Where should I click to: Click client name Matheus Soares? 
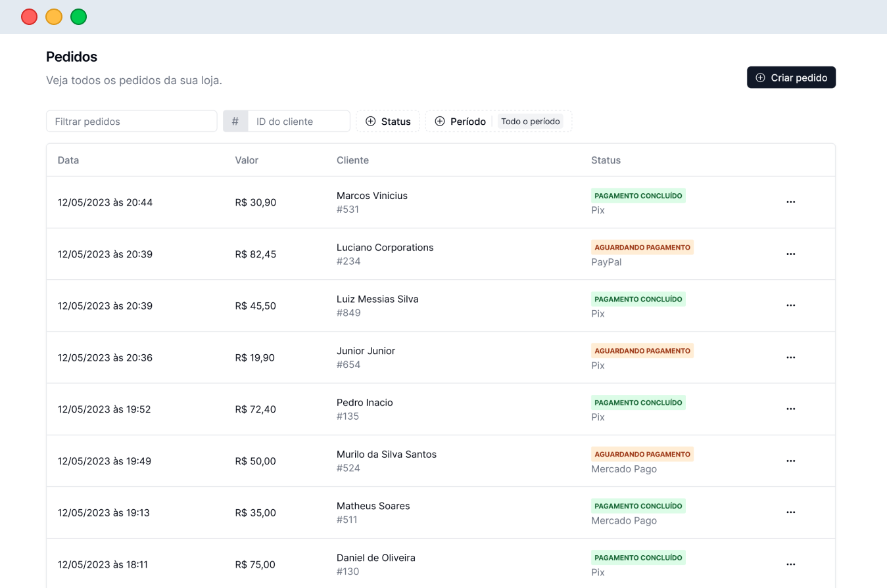coord(373,506)
